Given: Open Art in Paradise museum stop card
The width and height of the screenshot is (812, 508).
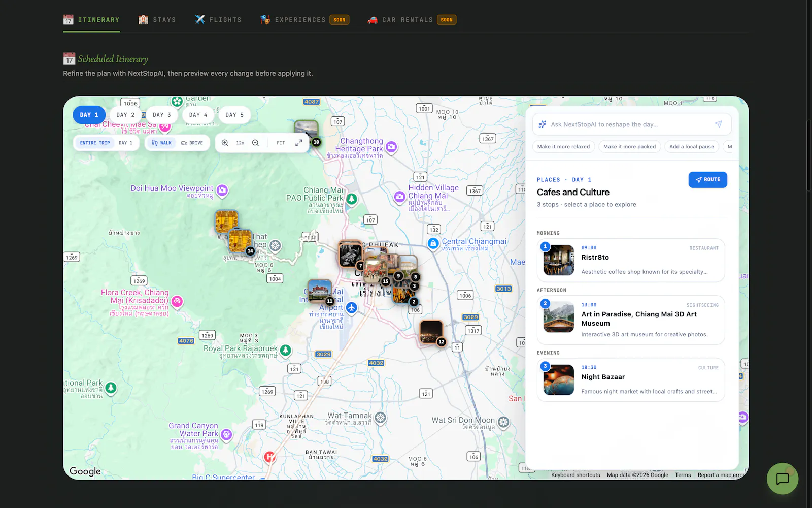Looking at the screenshot, I should 631,320.
